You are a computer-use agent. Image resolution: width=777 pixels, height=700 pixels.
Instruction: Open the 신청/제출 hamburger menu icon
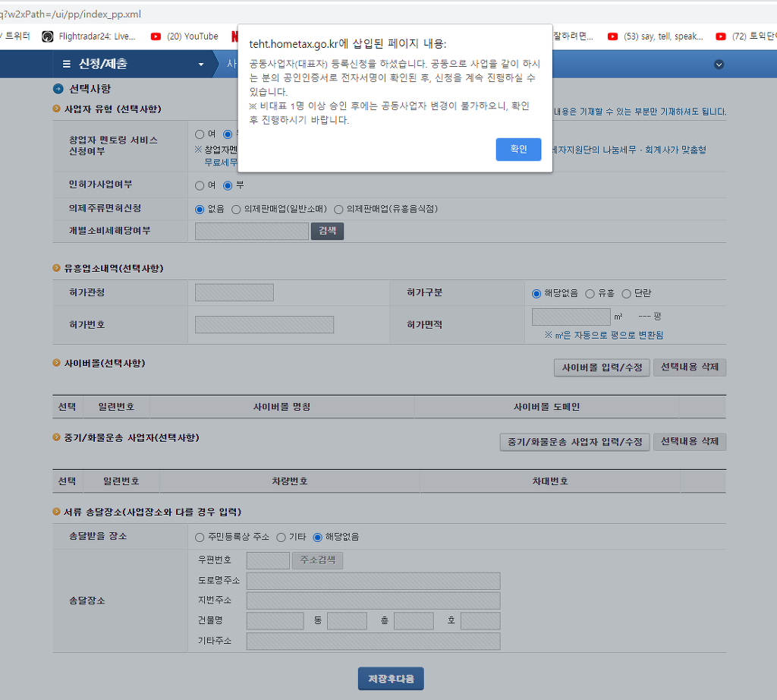67,64
